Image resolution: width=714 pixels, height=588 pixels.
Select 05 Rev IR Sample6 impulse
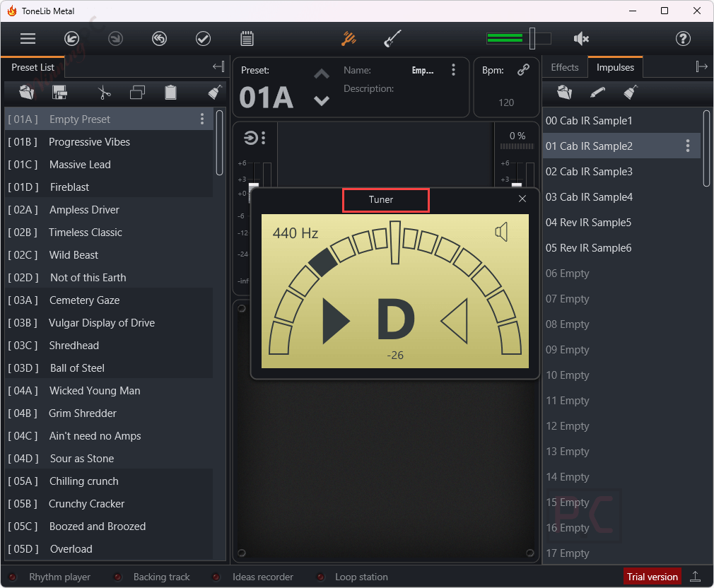click(x=621, y=247)
